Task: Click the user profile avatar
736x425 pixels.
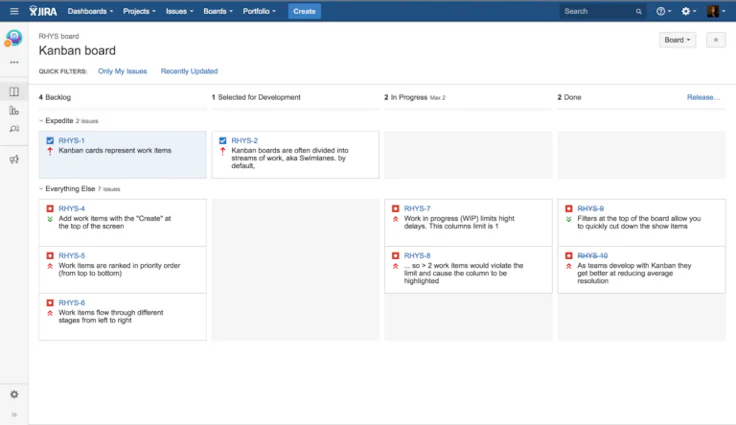Action: coord(713,11)
